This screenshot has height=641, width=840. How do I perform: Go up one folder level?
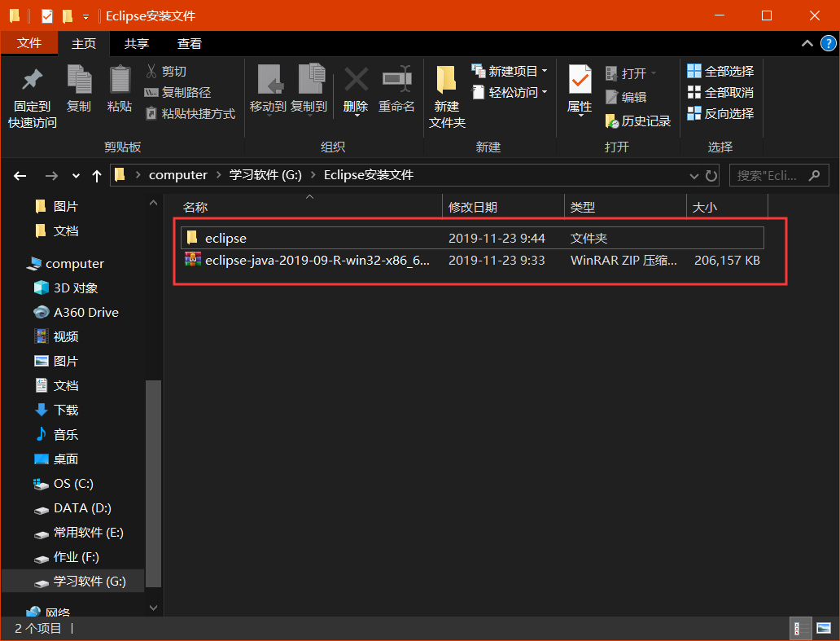point(97,176)
